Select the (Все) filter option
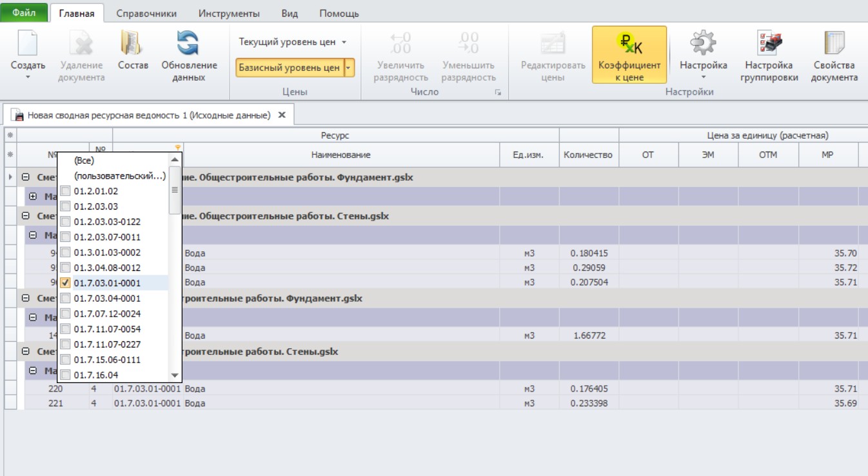The image size is (868, 476). (84, 161)
